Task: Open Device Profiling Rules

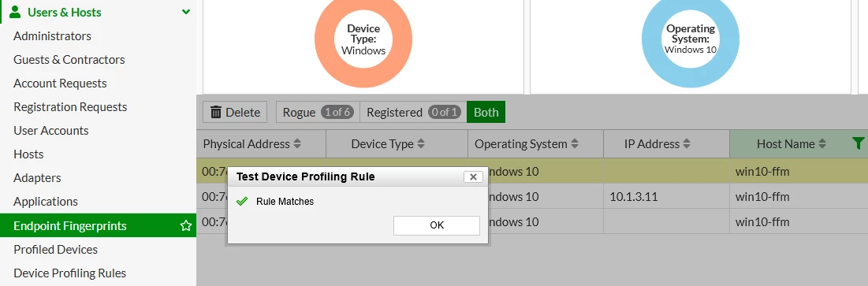Action: 69,273
